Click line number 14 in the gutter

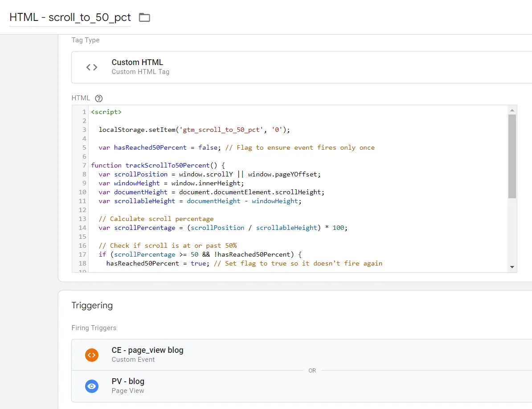(82, 228)
